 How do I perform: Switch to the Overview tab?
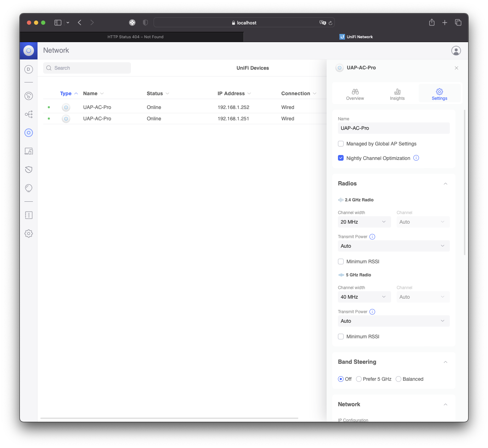355,94
